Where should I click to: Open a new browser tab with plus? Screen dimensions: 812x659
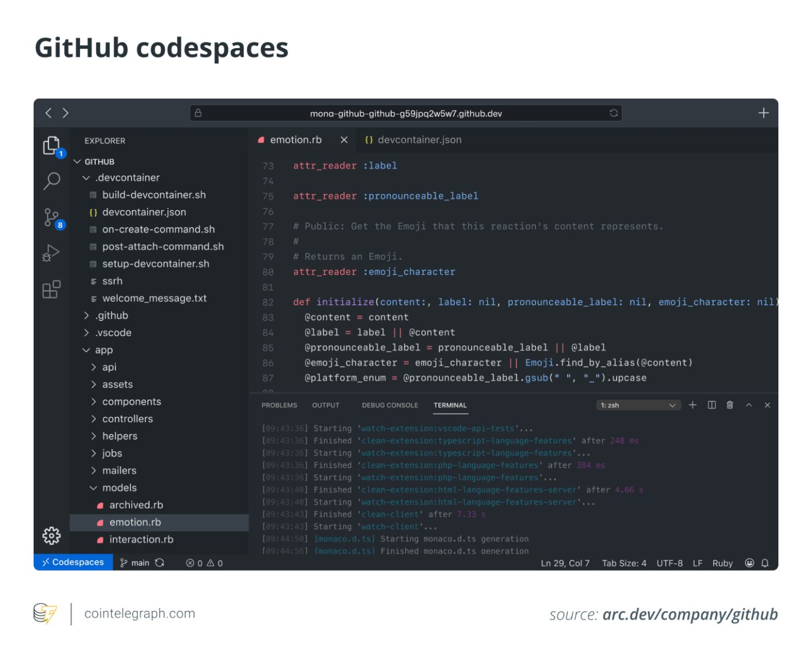764,113
